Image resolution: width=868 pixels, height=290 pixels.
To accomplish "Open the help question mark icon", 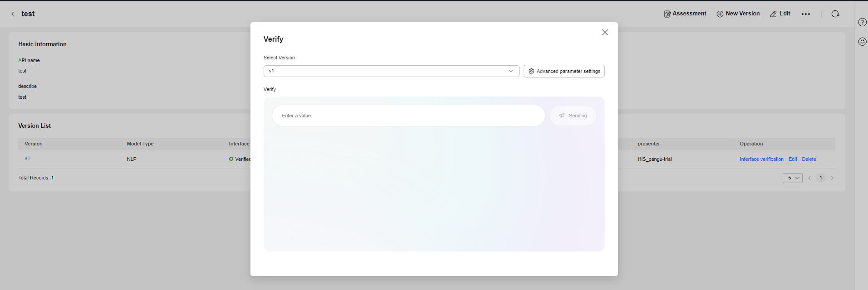I will point(862,23).
